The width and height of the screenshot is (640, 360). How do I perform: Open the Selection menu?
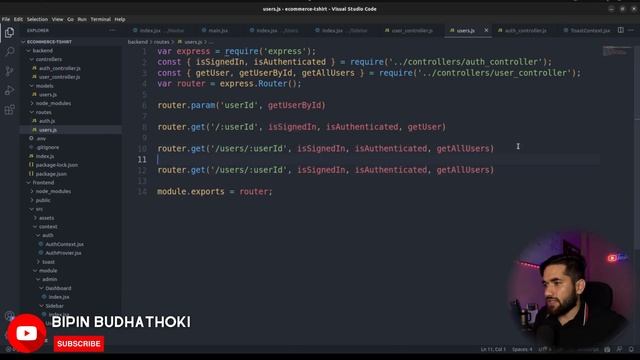pos(37,19)
